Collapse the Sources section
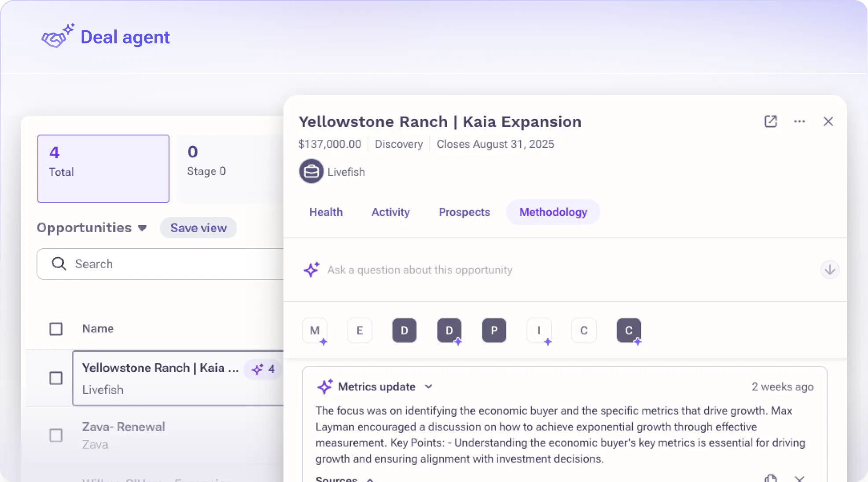The image size is (868, 482). pyautogui.click(x=370, y=478)
